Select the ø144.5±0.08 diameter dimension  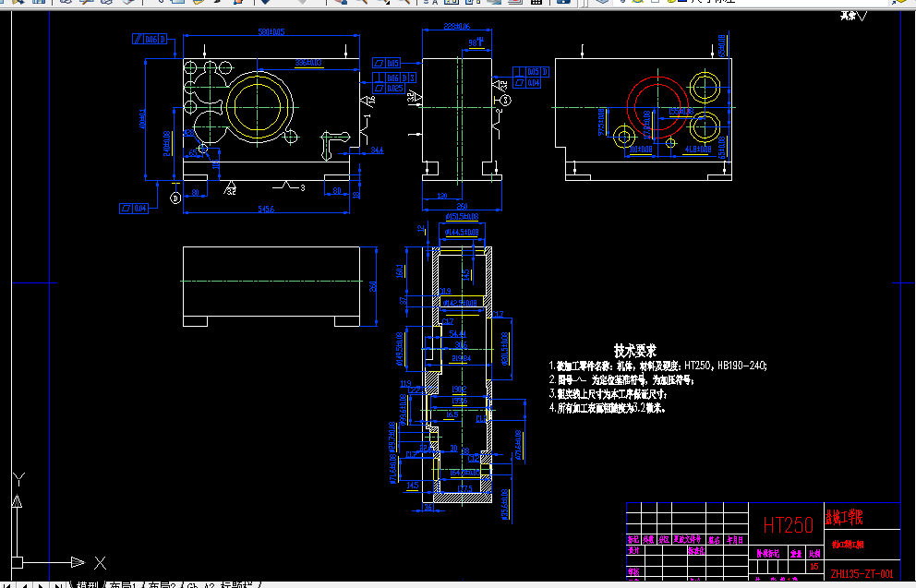coord(462,233)
